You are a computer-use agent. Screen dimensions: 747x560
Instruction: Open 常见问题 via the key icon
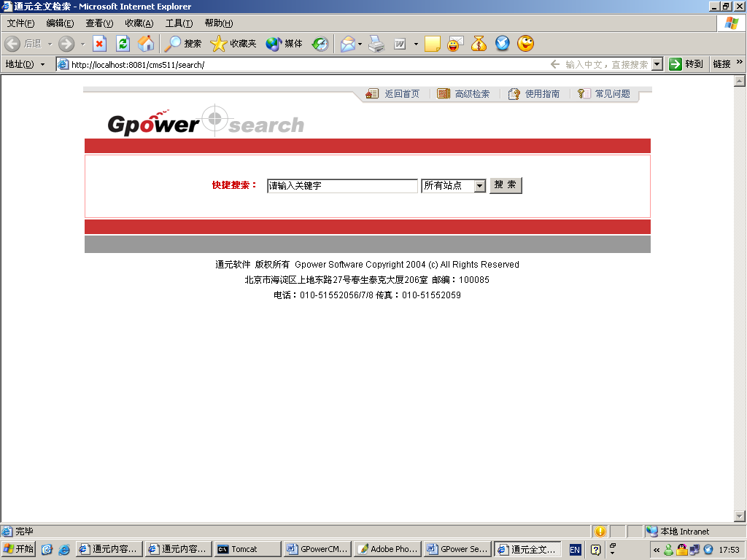582,93
